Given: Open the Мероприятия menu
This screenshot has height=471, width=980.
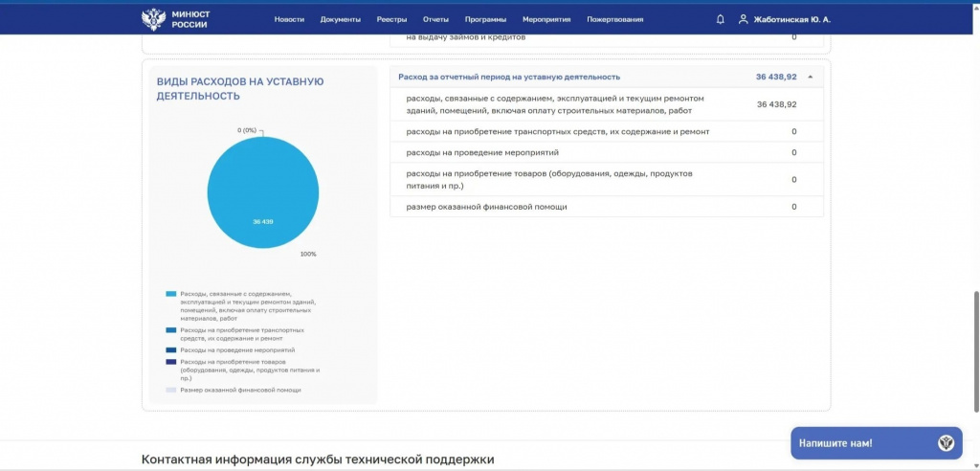Looking at the screenshot, I should tap(546, 19).
